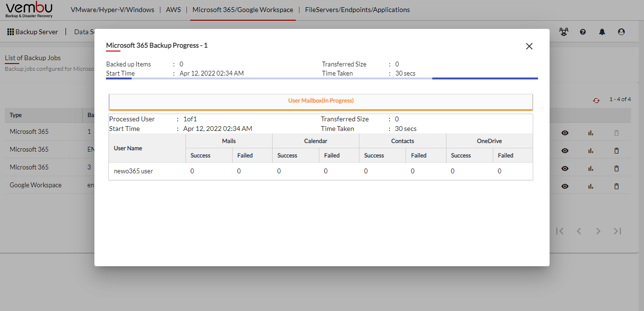Click the List of Backup Jobs heading
The image size is (644, 311).
tap(33, 58)
